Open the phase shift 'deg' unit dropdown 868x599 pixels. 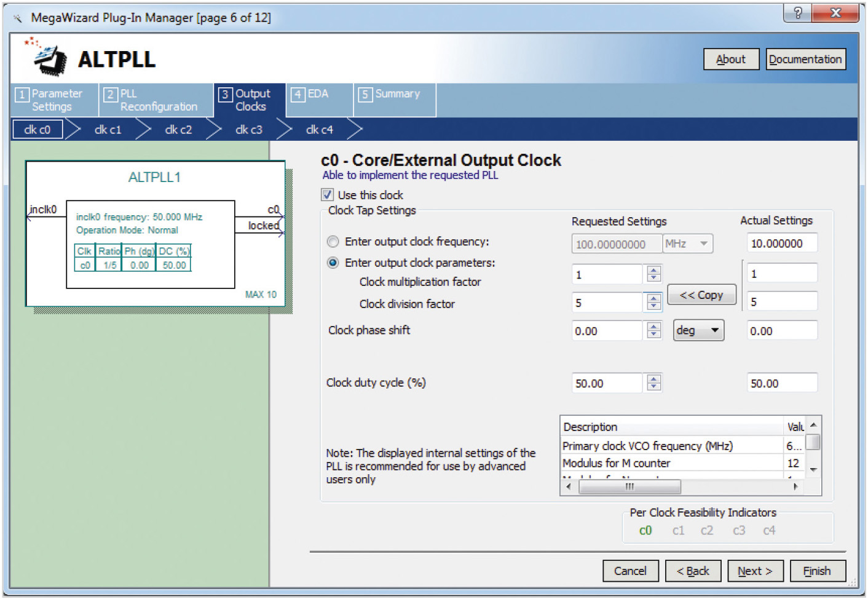(x=698, y=330)
